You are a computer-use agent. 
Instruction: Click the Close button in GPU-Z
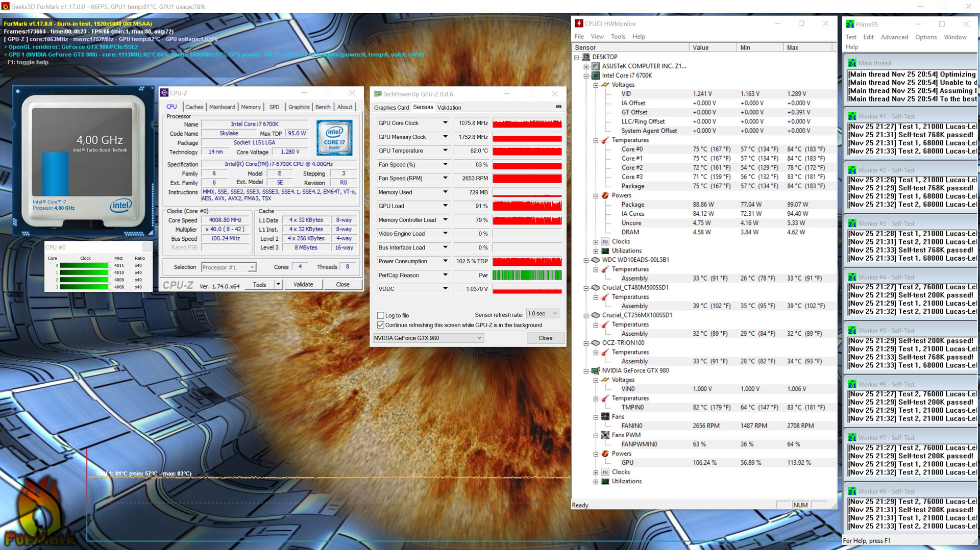pyautogui.click(x=546, y=338)
